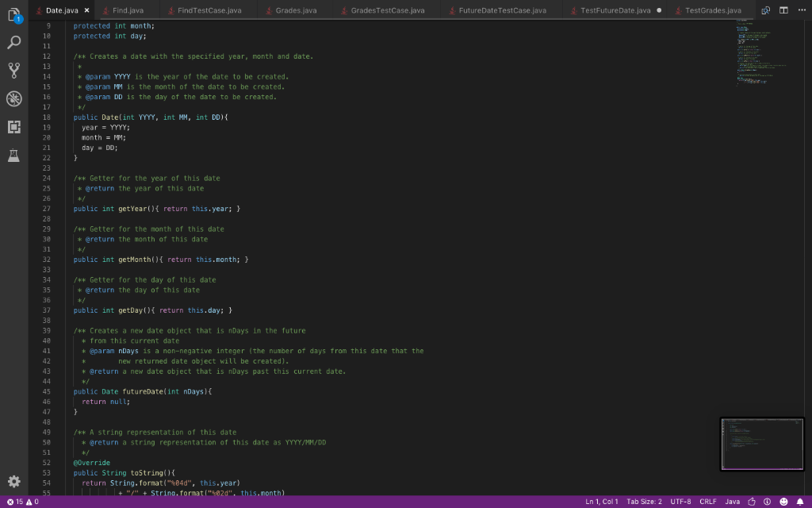Open the Testing beaker view
The width and height of the screenshot is (812, 508).
pyautogui.click(x=13, y=156)
